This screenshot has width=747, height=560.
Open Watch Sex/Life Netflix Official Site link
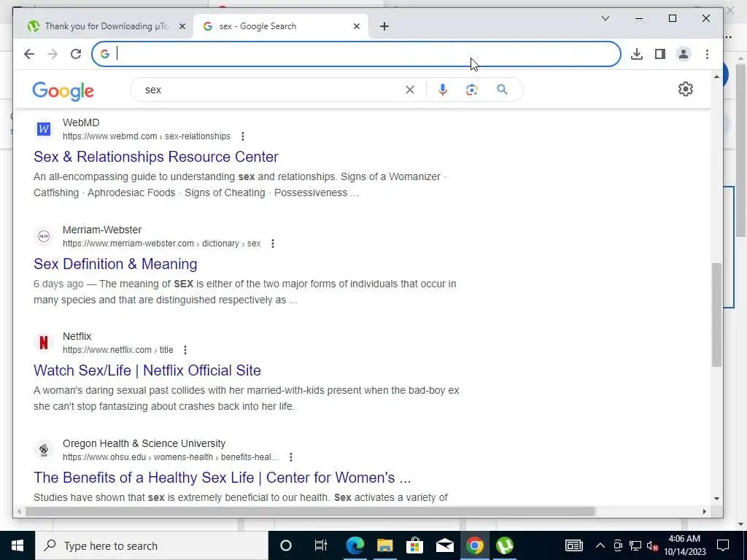147,370
